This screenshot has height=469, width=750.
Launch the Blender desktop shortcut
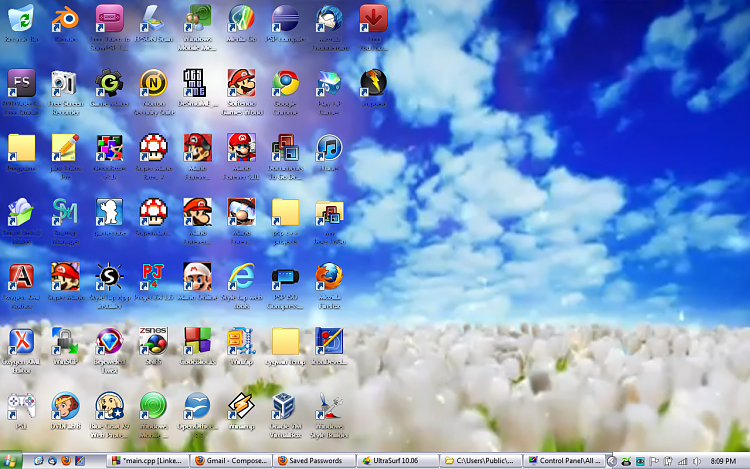pos(66,19)
